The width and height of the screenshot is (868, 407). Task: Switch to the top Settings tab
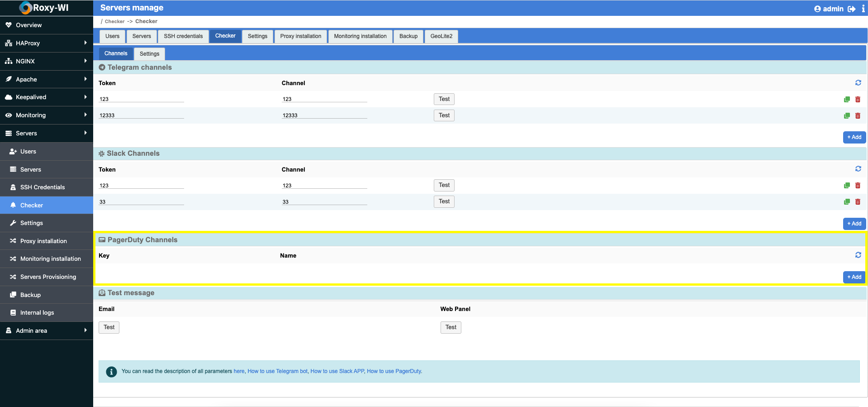click(257, 36)
